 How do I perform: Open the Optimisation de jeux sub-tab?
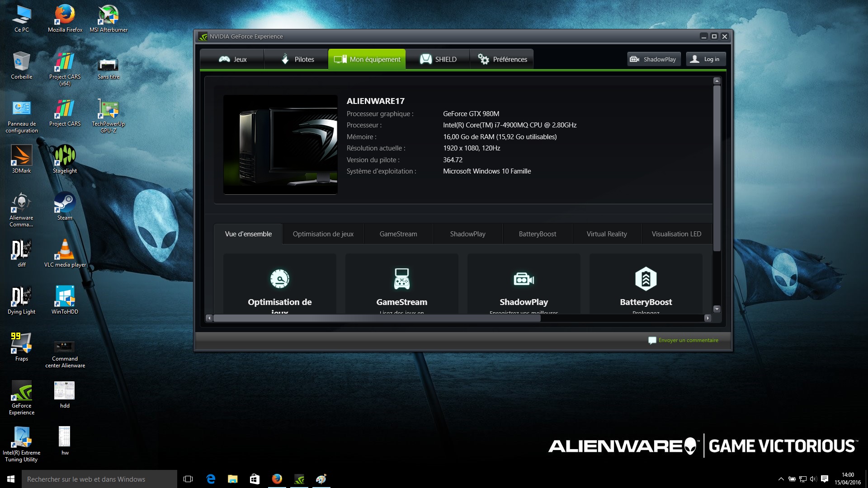coord(323,234)
